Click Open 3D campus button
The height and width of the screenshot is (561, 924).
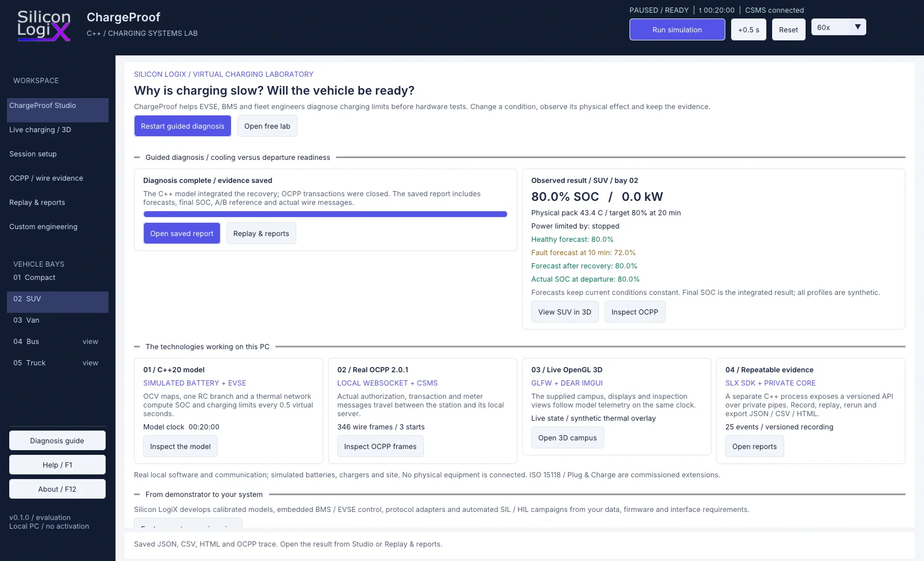tap(568, 437)
